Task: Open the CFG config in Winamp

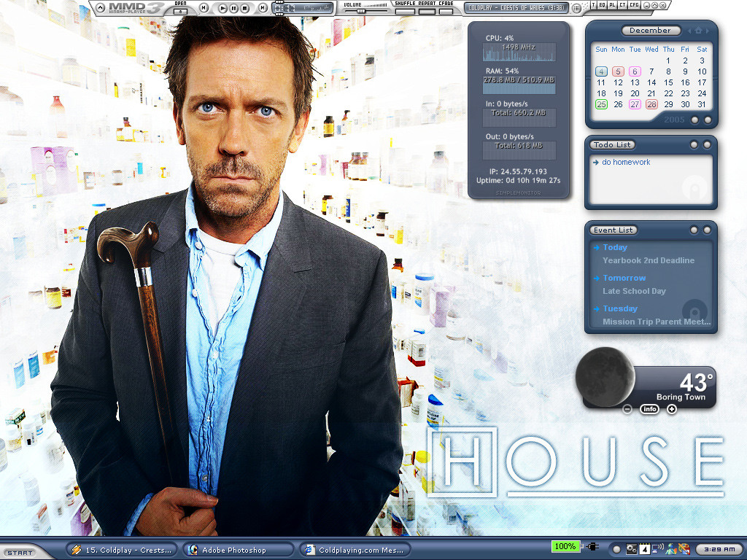Action: [x=634, y=5]
